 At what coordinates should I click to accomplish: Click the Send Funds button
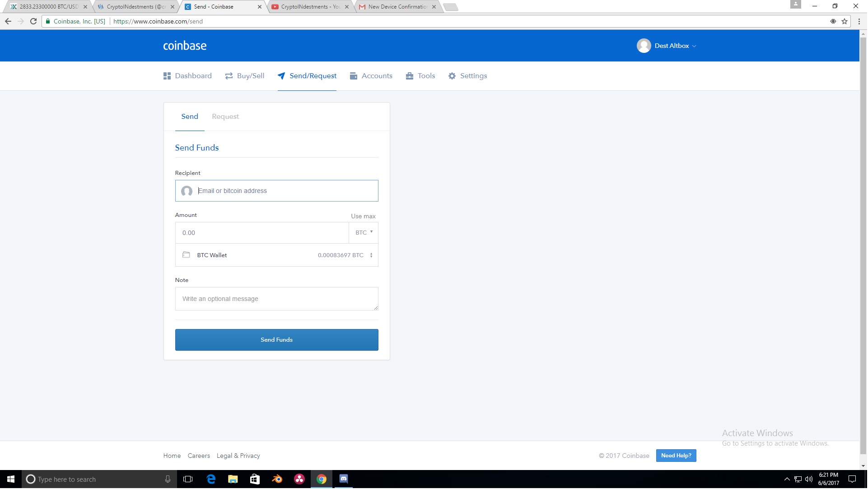277,340
